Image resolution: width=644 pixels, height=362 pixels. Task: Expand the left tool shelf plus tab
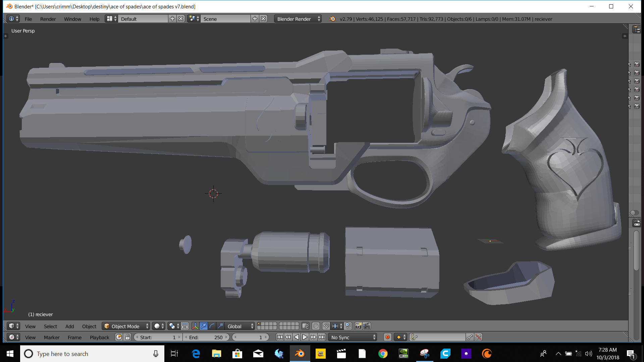click(5, 36)
